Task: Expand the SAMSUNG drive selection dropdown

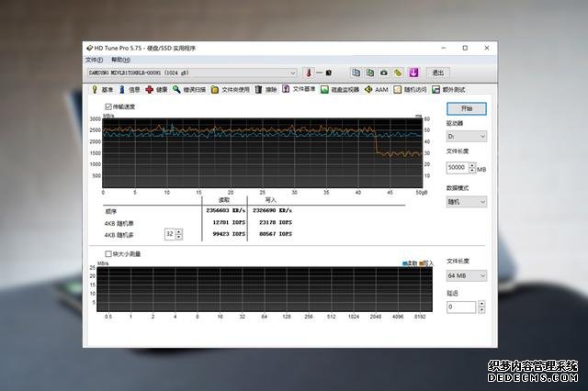Action: click(292, 73)
